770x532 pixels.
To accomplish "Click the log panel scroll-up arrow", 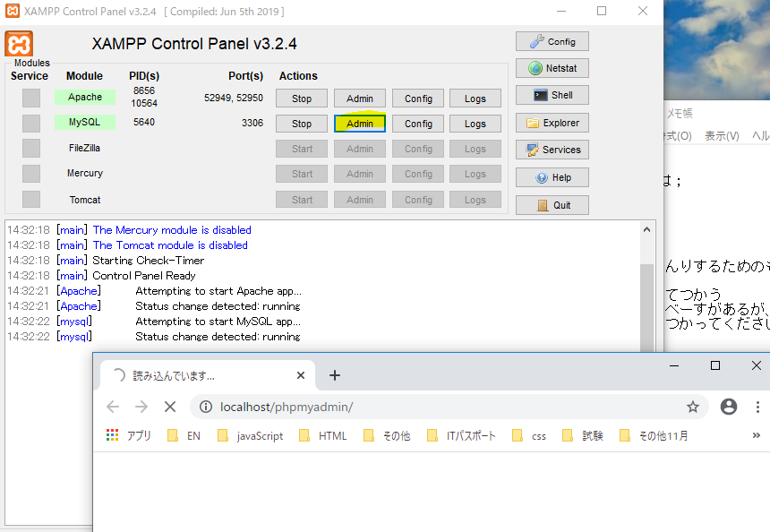I will pyautogui.click(x=646, y=229).
